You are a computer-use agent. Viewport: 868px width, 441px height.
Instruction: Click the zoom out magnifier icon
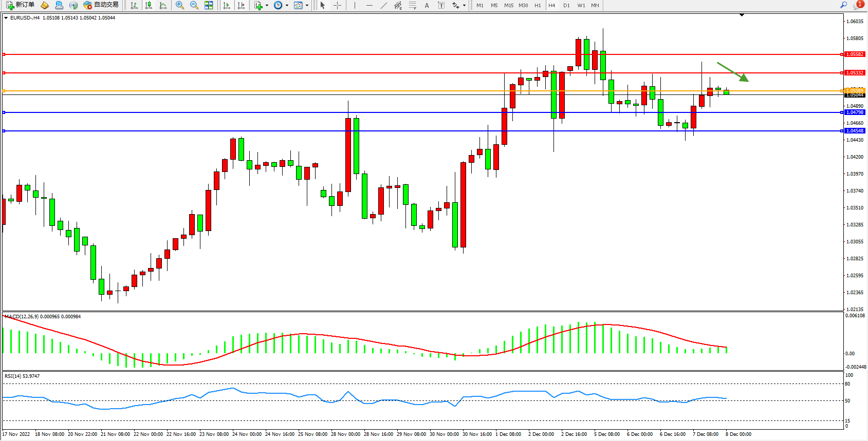point(194,5)
